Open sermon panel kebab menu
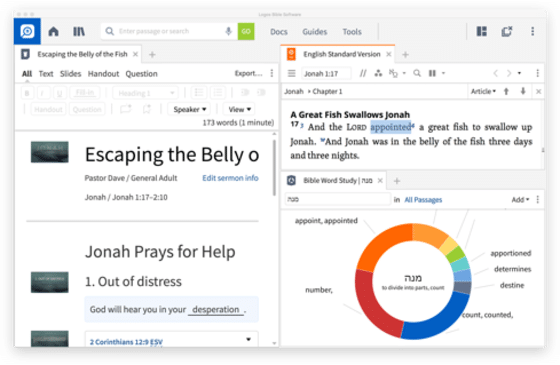The height and width of the screenshot is (365, 560). [272, 73]
